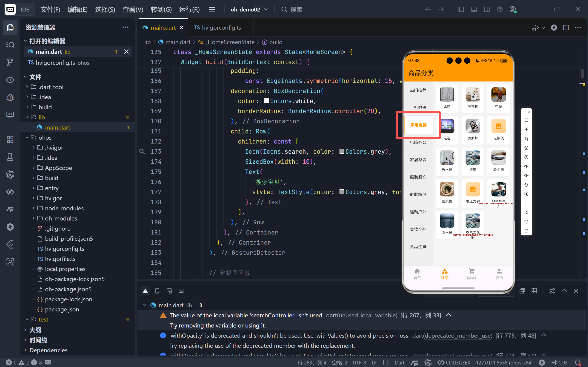Image resolution: width=588 pixels, height=367 pixels.
Task: Open the oh_demo02 project dropdown
Action: (x=249, y=9)
